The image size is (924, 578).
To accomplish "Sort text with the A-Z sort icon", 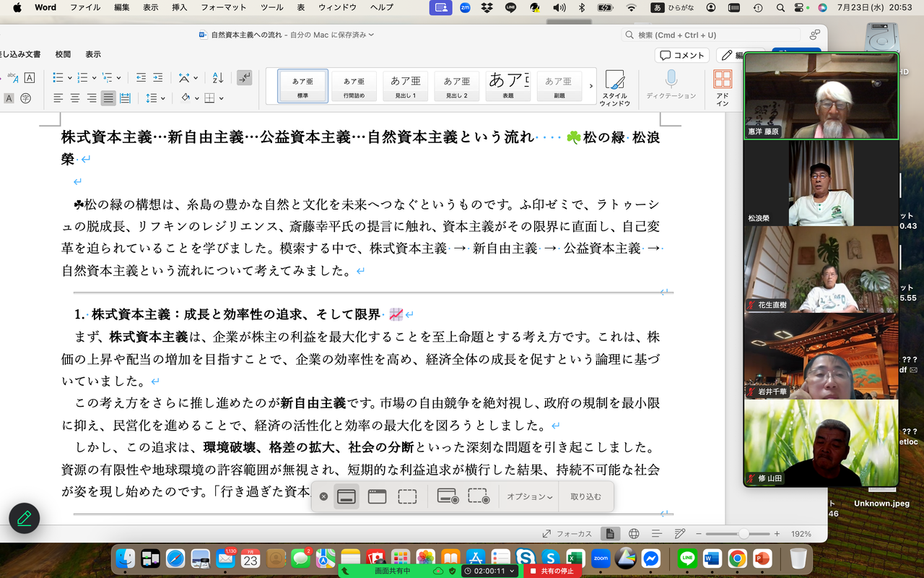I will (218, 78).
